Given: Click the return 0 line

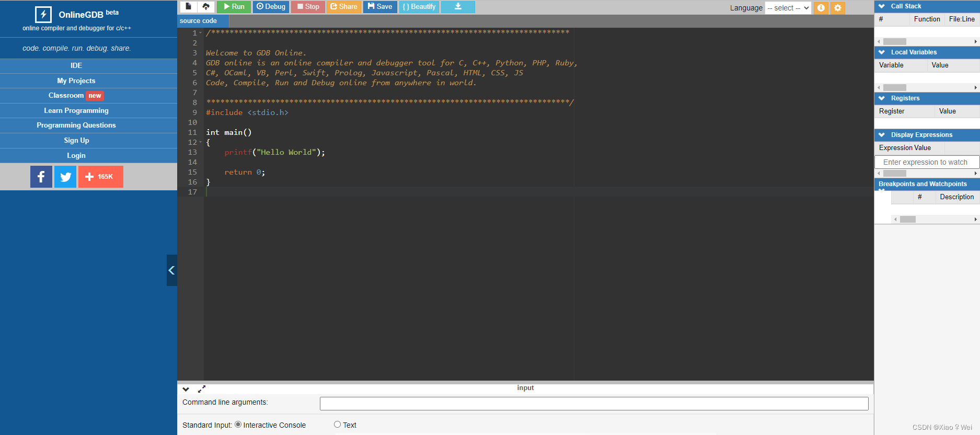Looking at the screenshot, I should (x=245, y=172).
